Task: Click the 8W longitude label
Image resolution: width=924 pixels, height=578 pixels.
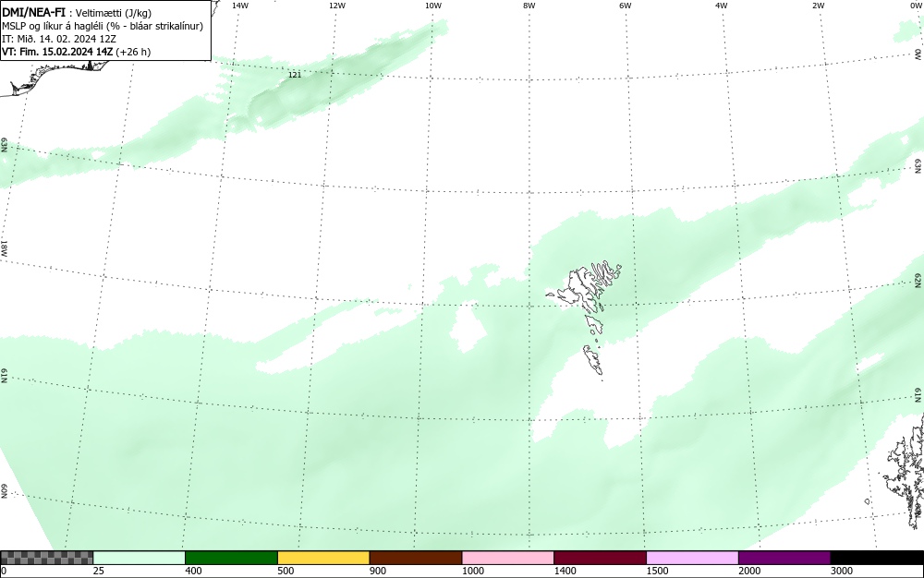Action: click(529, 6)
